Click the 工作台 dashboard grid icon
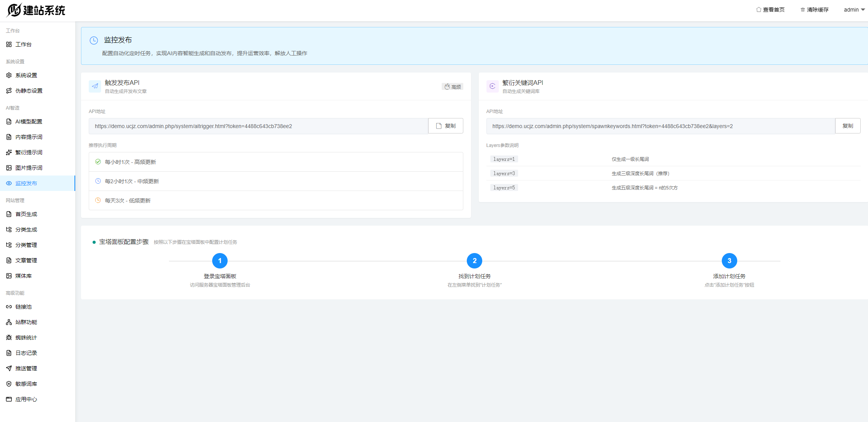The image size is (868, 422). point(9,44)
